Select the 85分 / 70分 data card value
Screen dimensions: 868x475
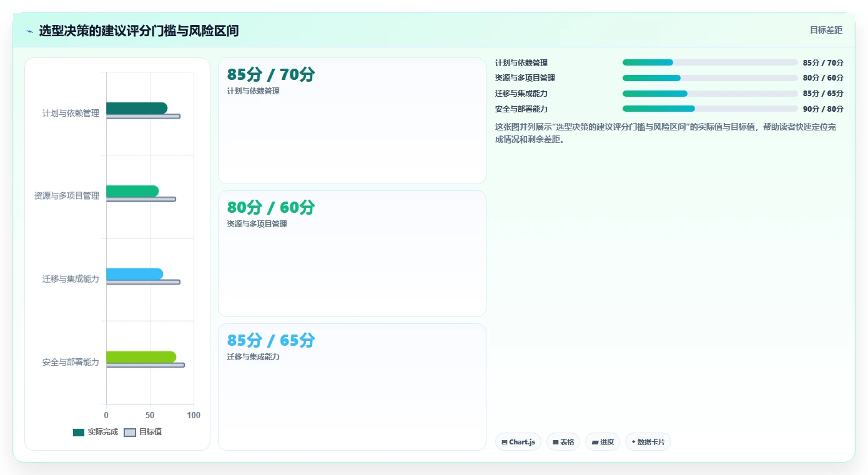[271, 75]
